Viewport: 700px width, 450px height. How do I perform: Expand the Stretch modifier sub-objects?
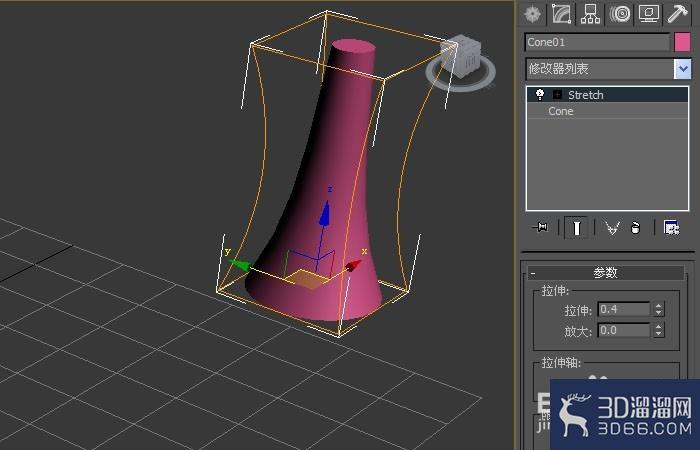557,95
